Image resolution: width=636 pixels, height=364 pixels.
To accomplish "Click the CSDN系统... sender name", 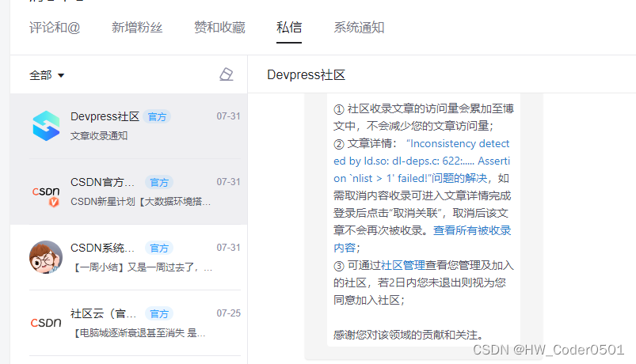I will 102,248.
